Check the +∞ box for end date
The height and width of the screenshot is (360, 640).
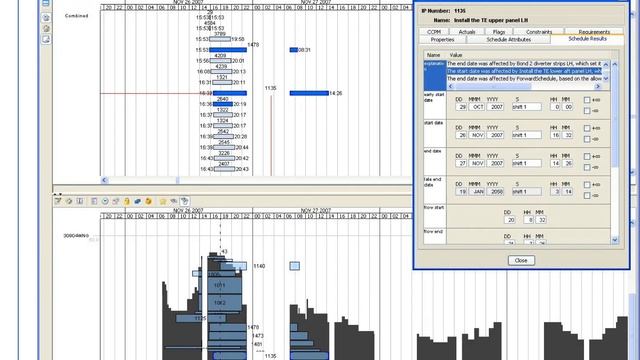(587, 156)
